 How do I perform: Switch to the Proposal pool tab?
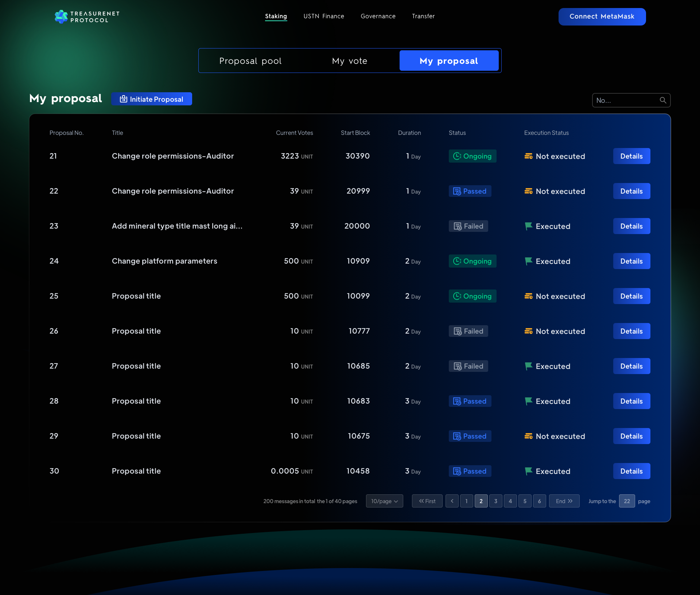pos(250,61)
